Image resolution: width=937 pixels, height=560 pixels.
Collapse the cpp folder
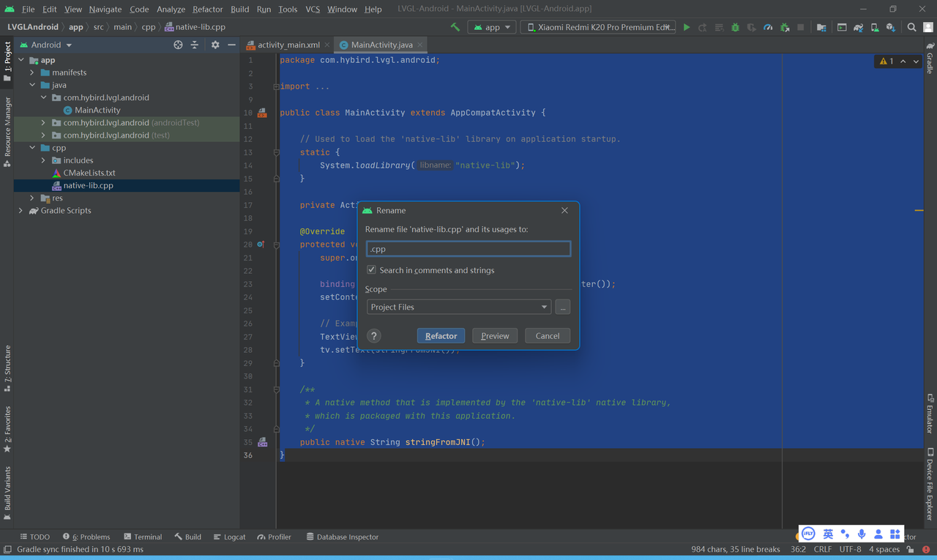(x=31, y=148)
